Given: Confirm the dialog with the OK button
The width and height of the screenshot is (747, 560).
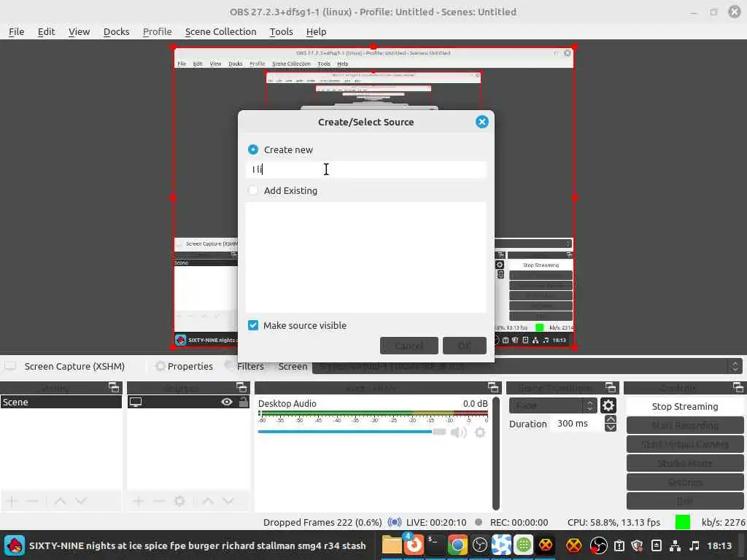Looking at the screenshot, I should [465, 346].
